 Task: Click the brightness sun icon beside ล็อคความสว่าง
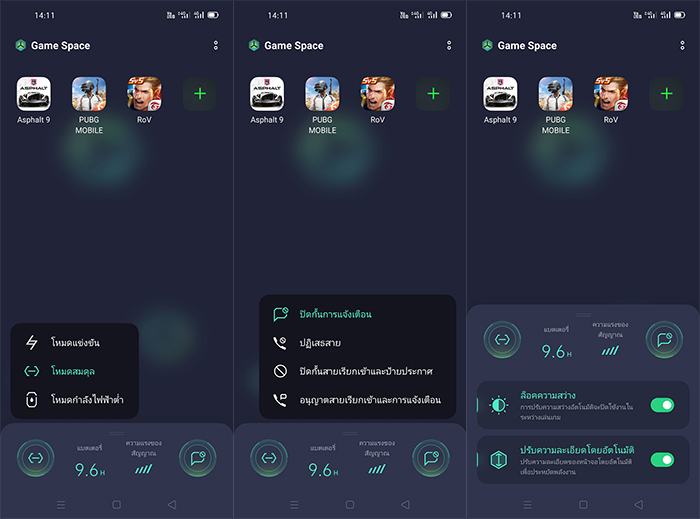(x=498, y=405)
